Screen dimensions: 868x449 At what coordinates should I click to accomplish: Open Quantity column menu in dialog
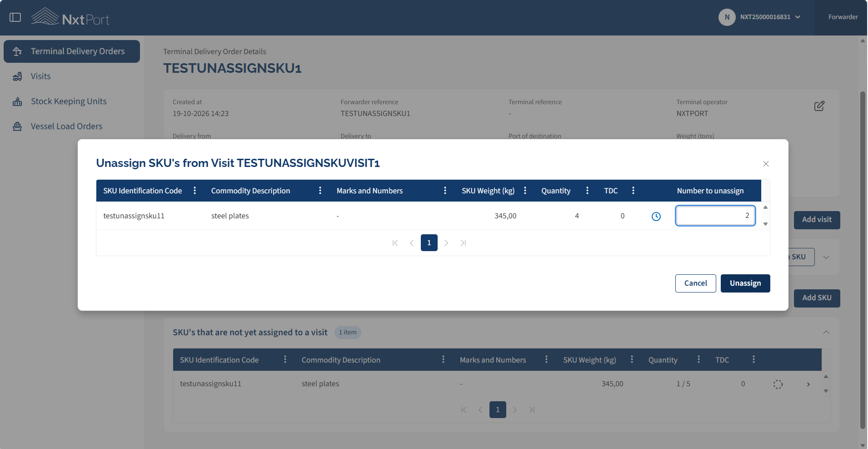[x=587, y=191]
